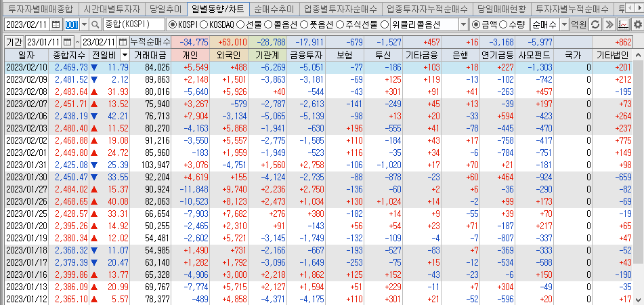Select radio button before 위클리콜옵션 combo
The width and height of the screenshot is (644, 305).
pyautogui.click(x=385, y=25)
